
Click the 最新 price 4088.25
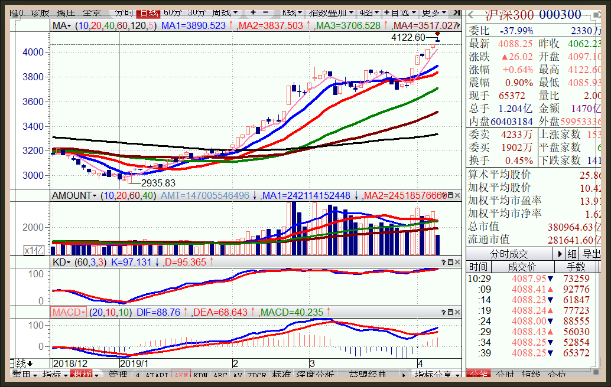click(x=515, y=44)
